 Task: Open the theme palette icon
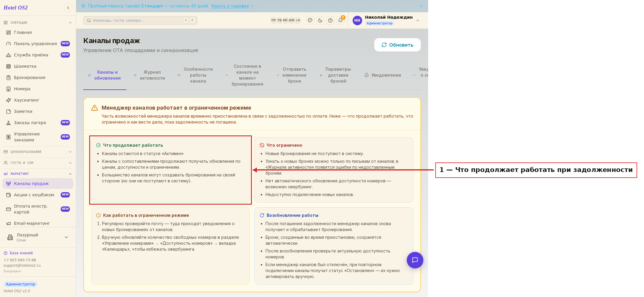coord(310,20)
